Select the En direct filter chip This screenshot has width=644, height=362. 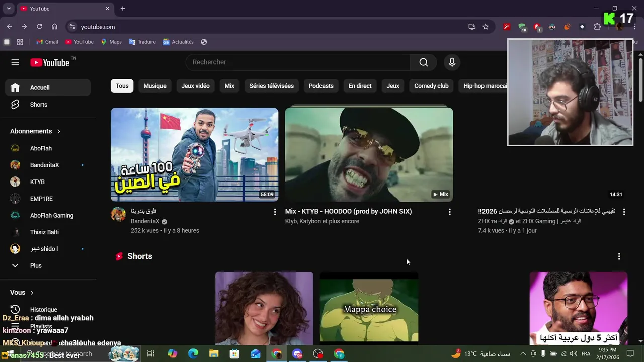[360, 86]
